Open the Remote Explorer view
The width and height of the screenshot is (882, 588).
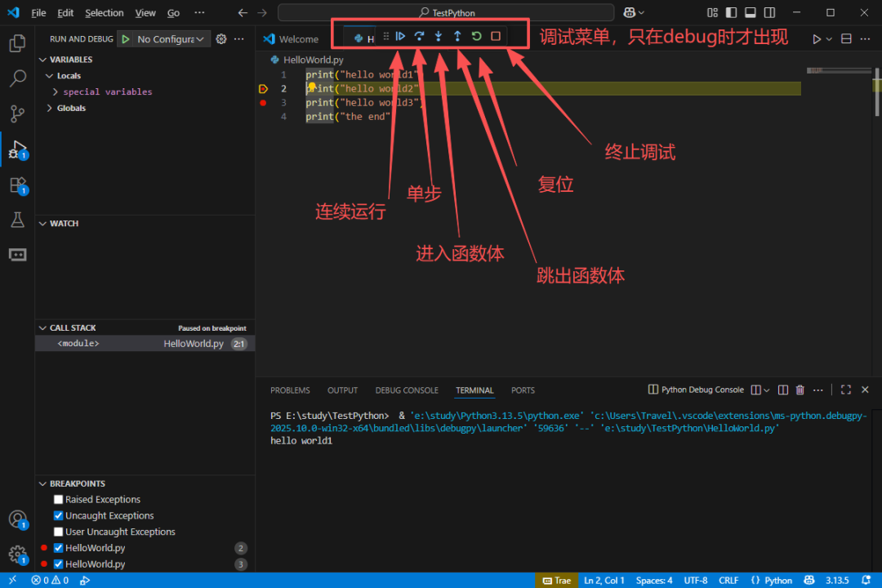(17, 255)
